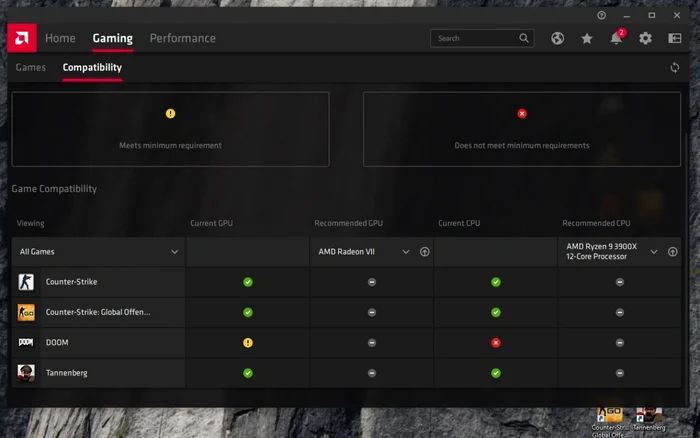
Task: Click the CS:GO game icon in the list
Action: [26, 313]
